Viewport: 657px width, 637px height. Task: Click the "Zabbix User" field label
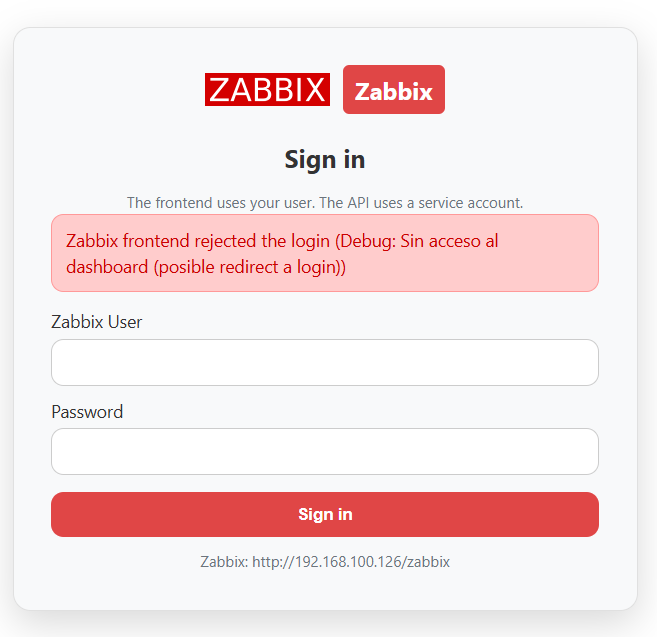click(x=97, y=322)
